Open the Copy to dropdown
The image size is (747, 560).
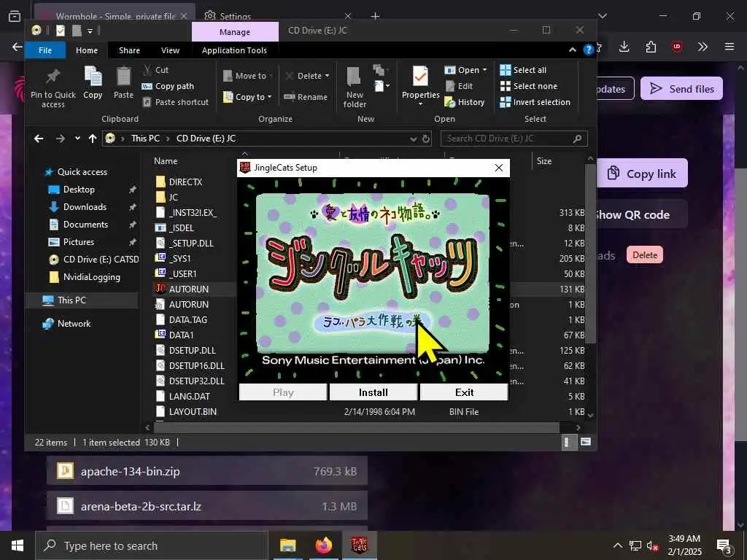[x=247, y=97]
